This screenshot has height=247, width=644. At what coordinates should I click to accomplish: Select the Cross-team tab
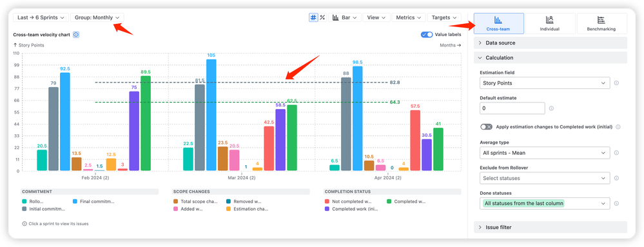coord(498,23)
